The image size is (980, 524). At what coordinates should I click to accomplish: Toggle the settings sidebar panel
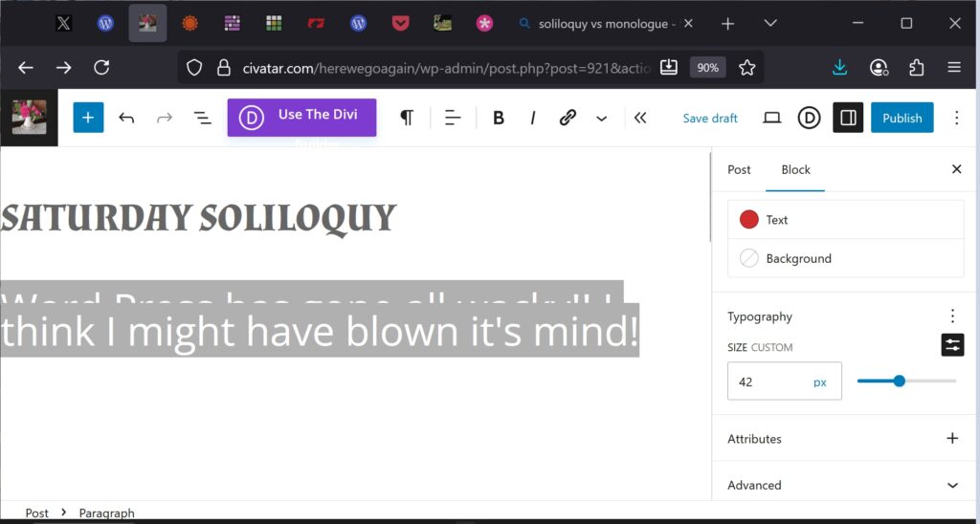point(848,118)
